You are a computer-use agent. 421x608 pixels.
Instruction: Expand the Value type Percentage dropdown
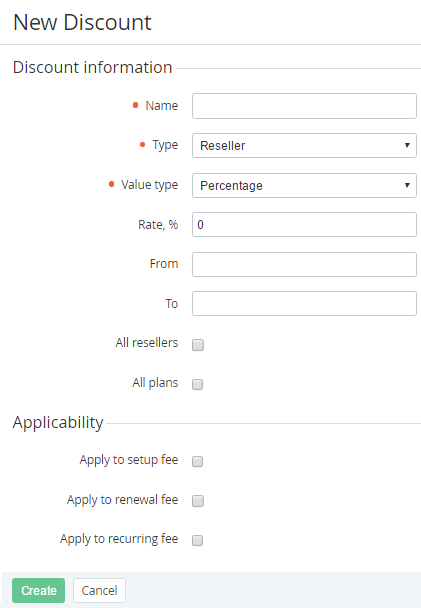tap(304, 185)
